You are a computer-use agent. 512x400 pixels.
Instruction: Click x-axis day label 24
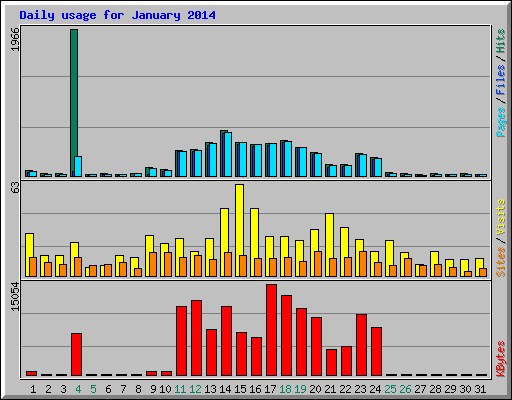375,389
